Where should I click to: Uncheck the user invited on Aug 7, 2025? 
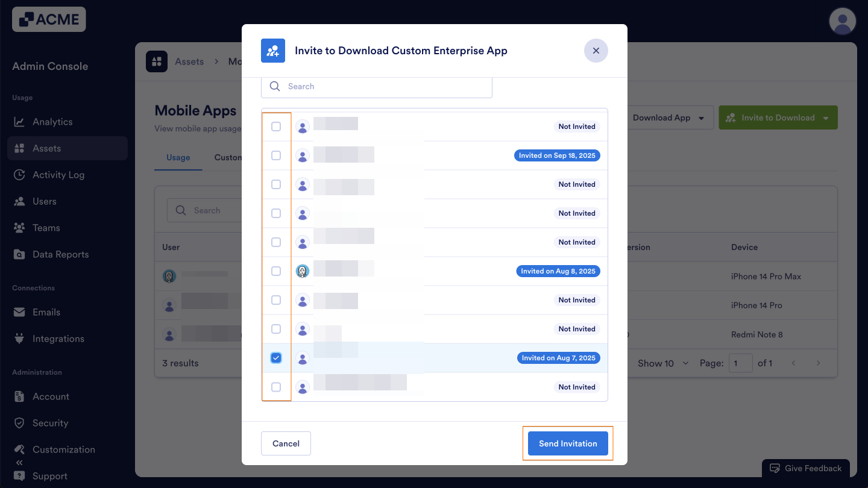(276, 357)
